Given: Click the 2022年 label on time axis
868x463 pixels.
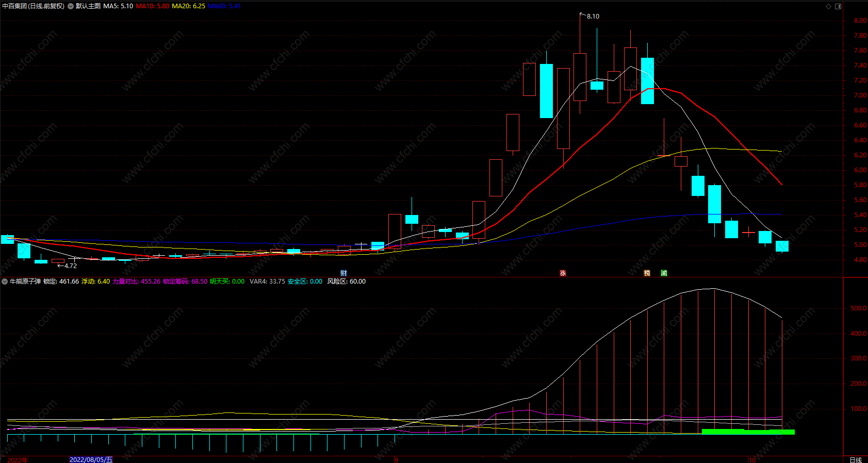Looking at the screenshot, I should [18, 460].
